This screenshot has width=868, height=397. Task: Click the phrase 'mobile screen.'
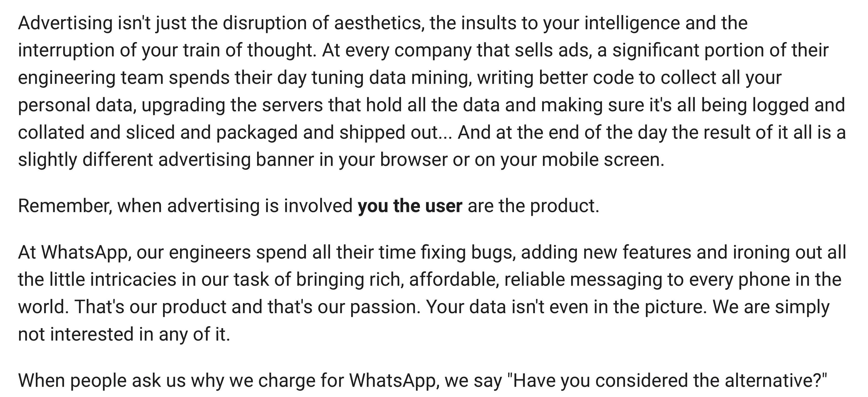click(603, 160)
